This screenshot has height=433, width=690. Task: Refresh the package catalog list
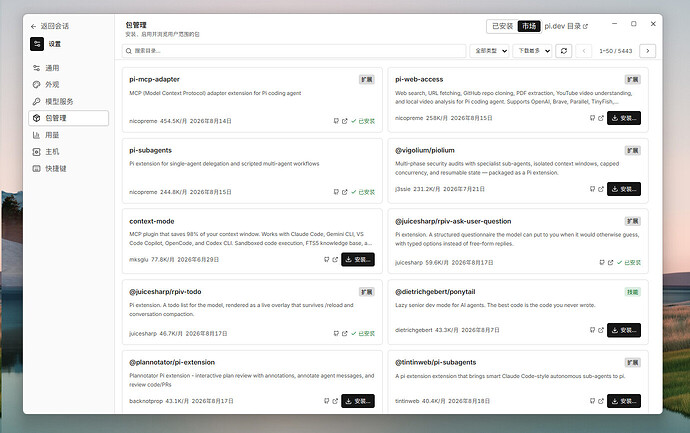point(564,51)
